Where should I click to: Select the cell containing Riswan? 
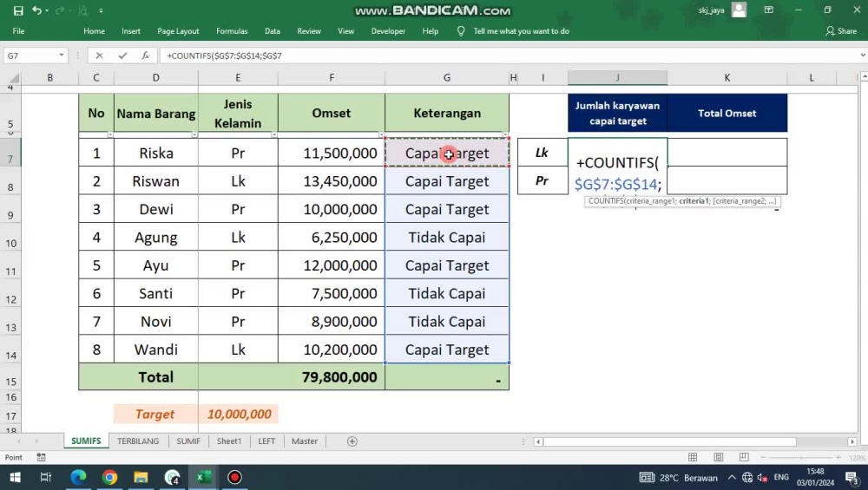pyautogui.click(x=155, y=181)
